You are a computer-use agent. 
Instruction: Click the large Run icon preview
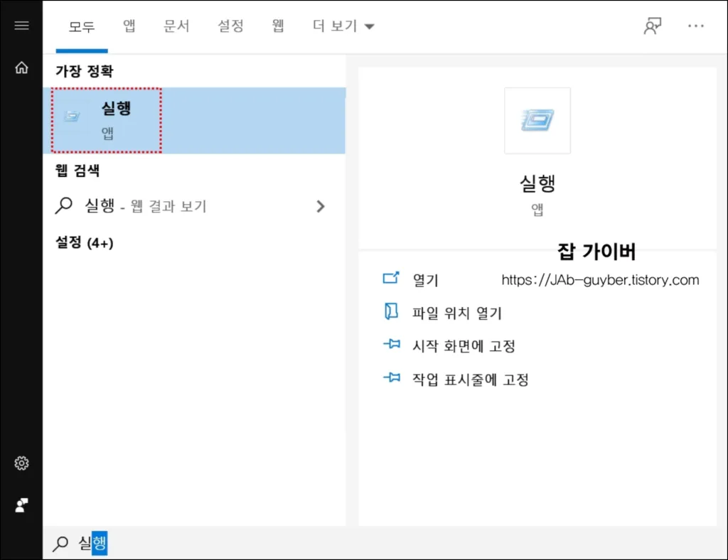coord(537,121)
